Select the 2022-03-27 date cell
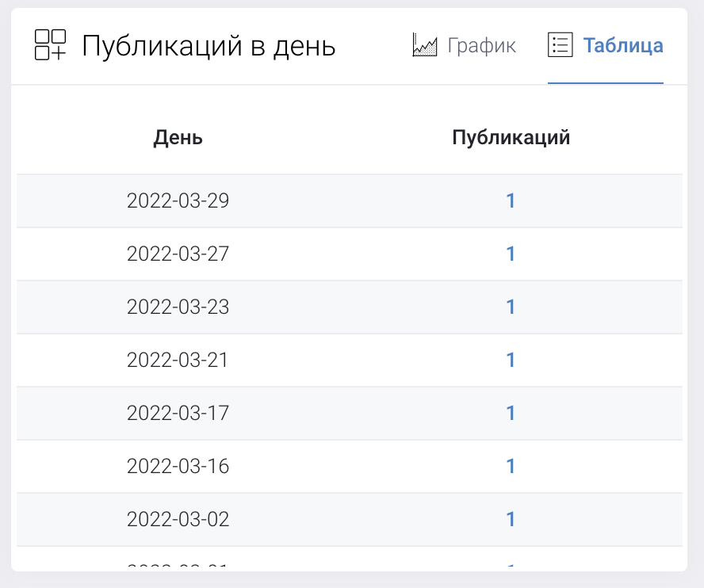This screenshot has width=704, height=588. (178, 254)
